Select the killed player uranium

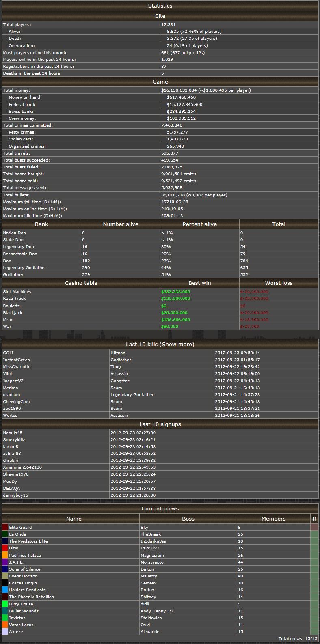(x=11, y=395)
